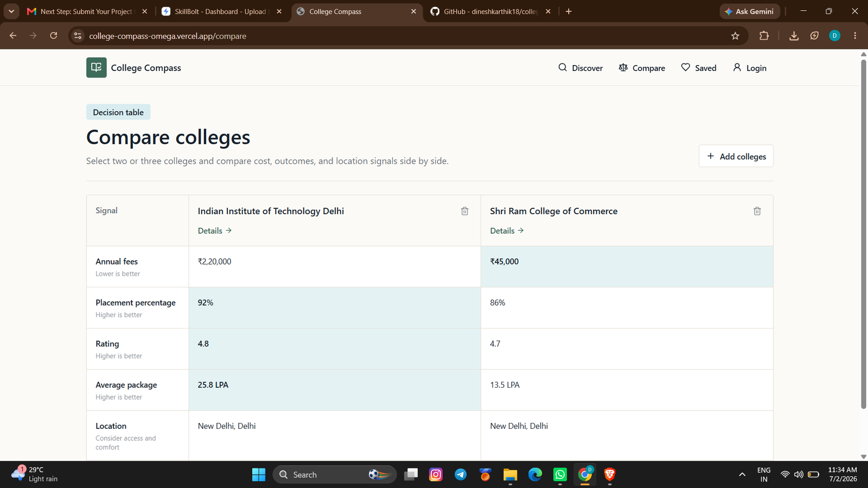
Task: Delete Indian Institute of Technology Delhi column
Action: 465,211
